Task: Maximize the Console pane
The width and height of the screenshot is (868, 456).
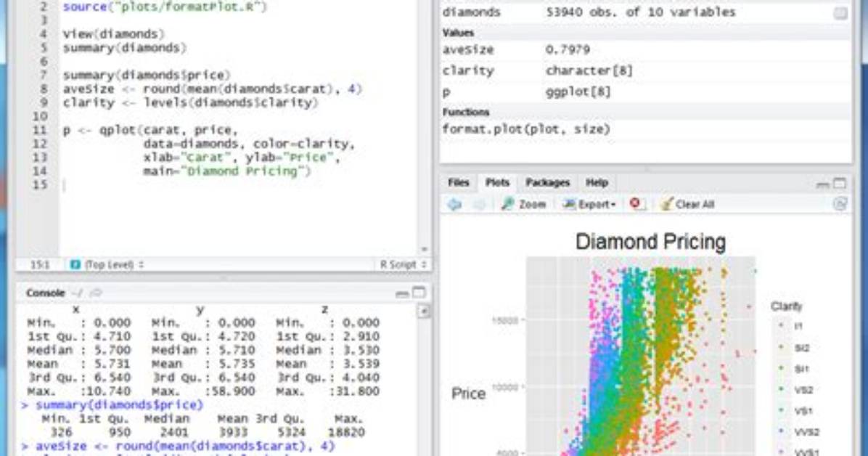Action: pyautogui.click(x=419, y=293)
